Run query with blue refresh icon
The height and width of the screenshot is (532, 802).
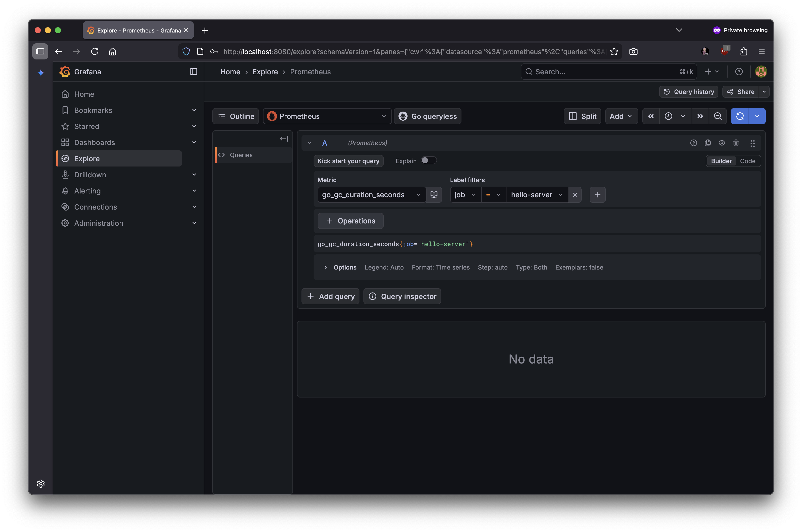pyautogui.click(x=740, y=116)
